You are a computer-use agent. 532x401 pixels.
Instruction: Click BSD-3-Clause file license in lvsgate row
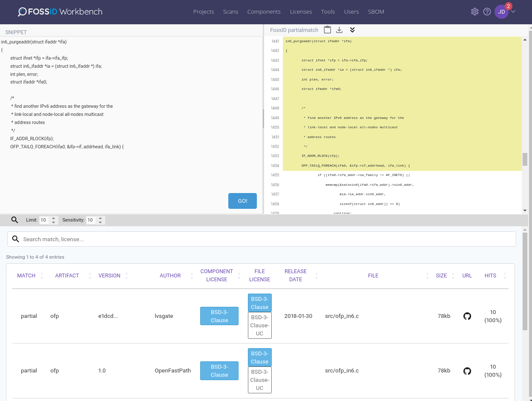[x=260, y=303]
